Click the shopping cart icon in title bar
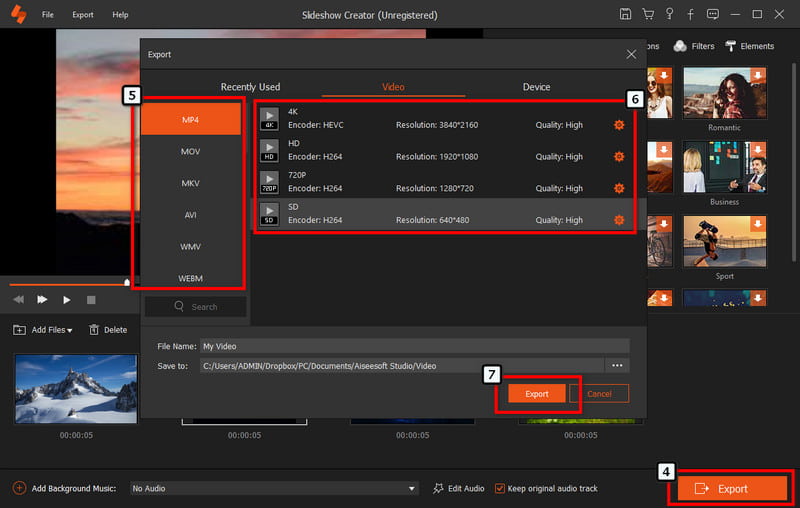The height and width of the screenshot is (508, 800). point(648,14)
